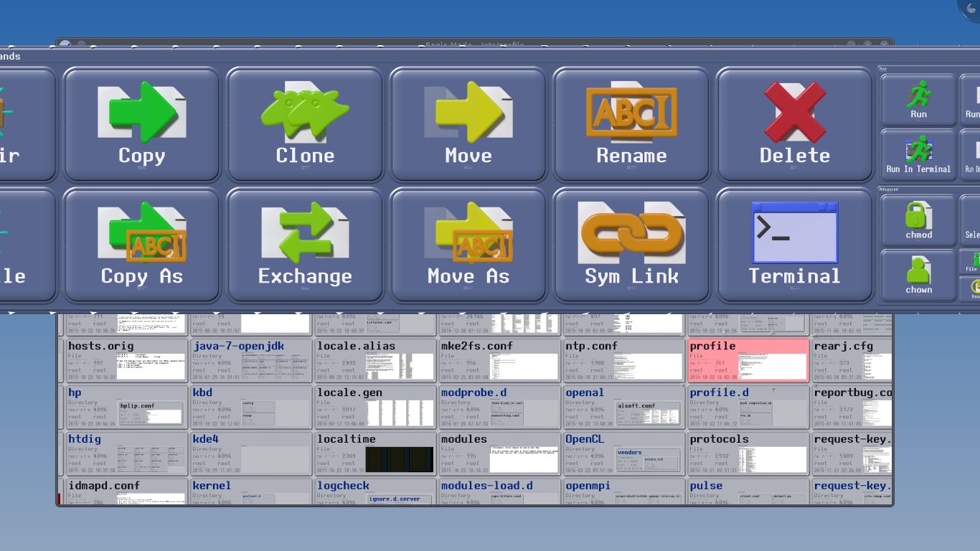Open the kbd directory
Screen dimensions: 980x551
[x=250, y=407]
